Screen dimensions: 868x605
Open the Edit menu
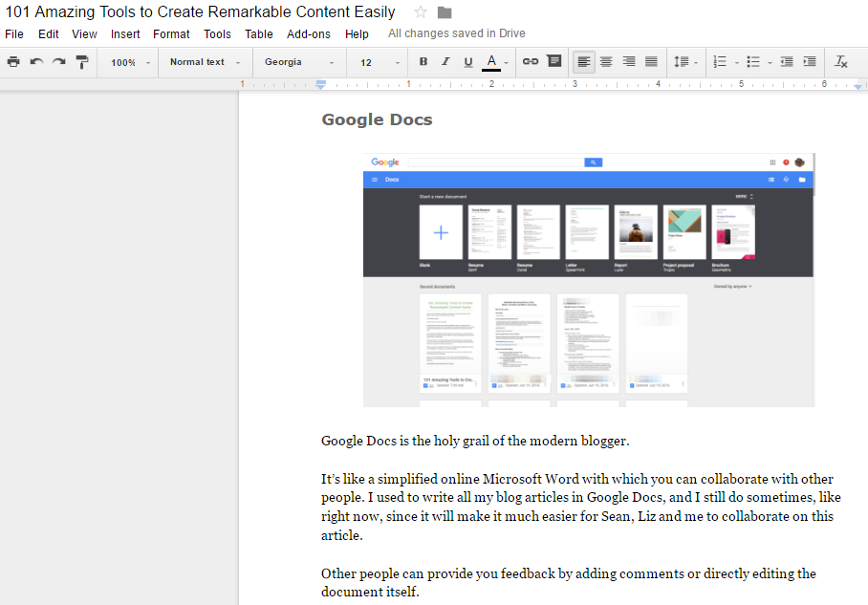point(48,34)
